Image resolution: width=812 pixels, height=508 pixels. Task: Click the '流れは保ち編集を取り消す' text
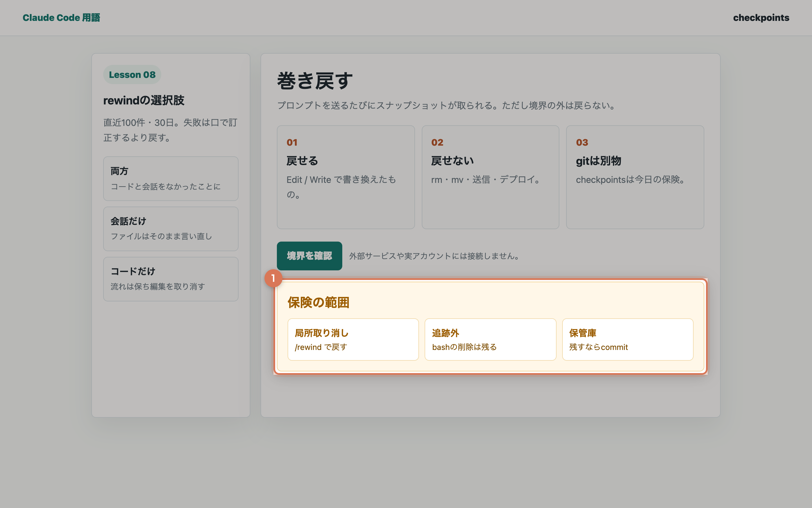coord(158,286)
